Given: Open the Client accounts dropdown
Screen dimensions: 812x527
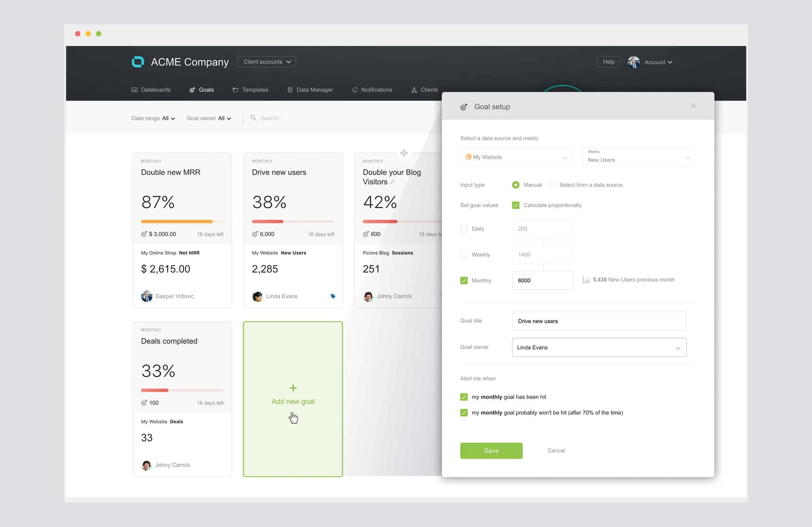Looking at the screenshot, I should pos(266,62).
